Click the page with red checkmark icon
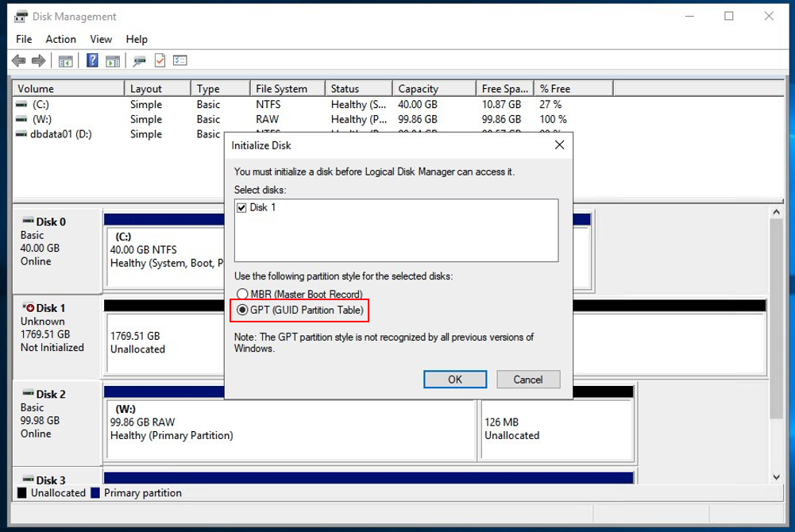The image size is (795, 532). pyautogui.click(x=160, y=61)
